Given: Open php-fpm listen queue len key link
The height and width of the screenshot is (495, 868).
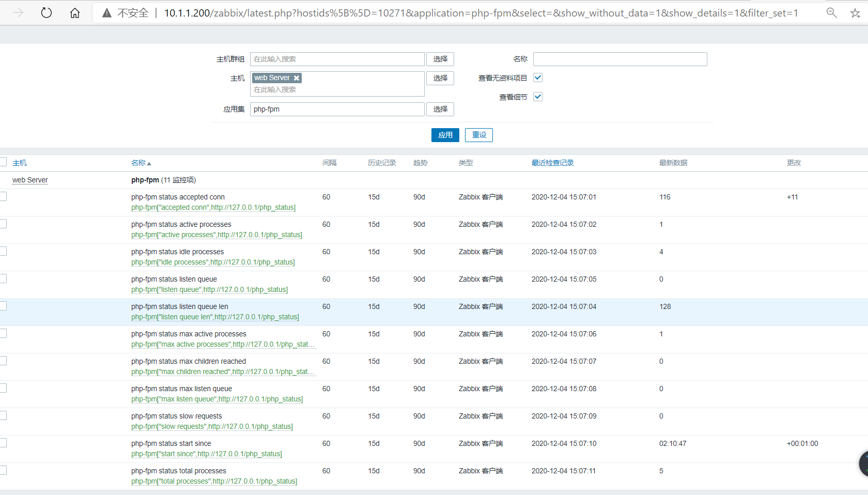Looking at the screenshot, I should coord(215,317).
